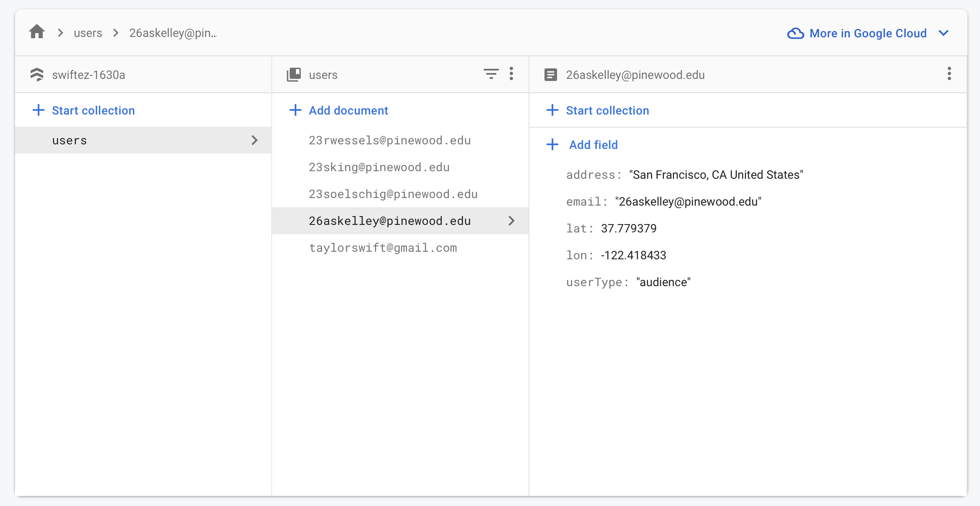
Task: Click chevron beside selected 26askelley document
Action: (511, 221)
